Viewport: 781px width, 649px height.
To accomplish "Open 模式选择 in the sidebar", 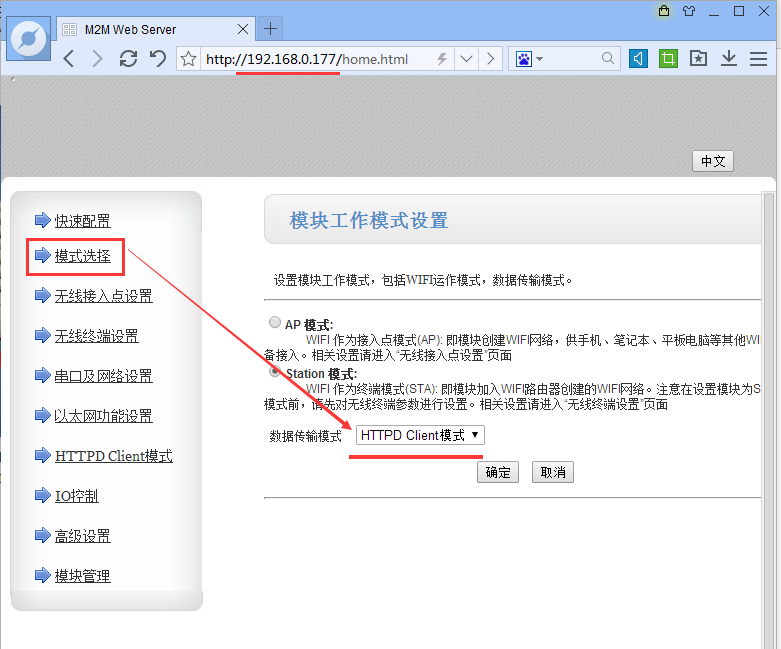I will (x=82, y=256).
